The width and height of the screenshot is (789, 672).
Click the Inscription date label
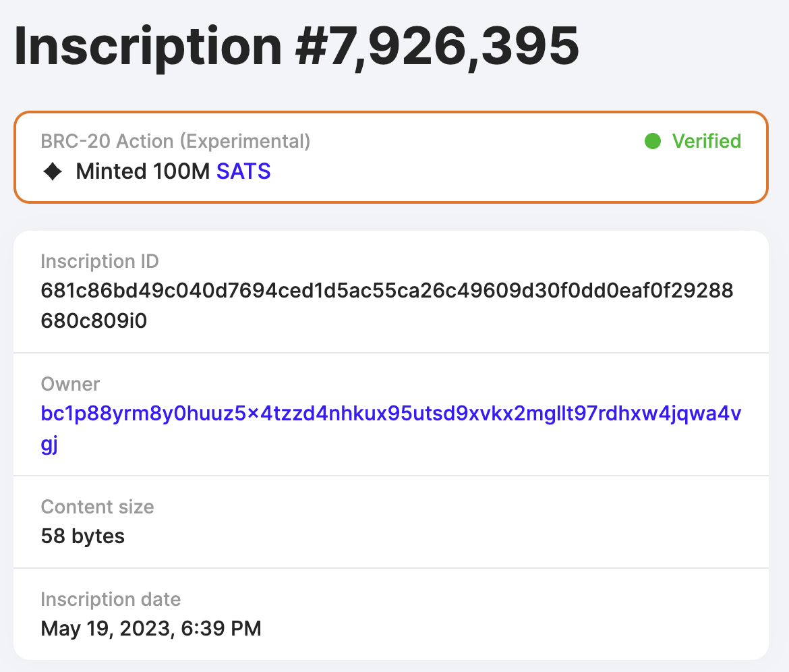coord(111,600)
